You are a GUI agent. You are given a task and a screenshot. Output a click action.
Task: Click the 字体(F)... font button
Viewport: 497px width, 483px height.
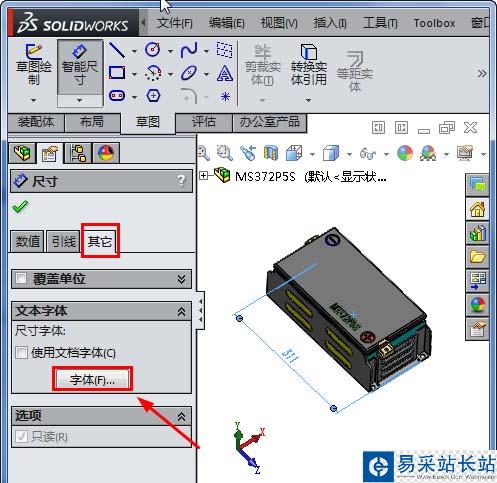[92, 379]
